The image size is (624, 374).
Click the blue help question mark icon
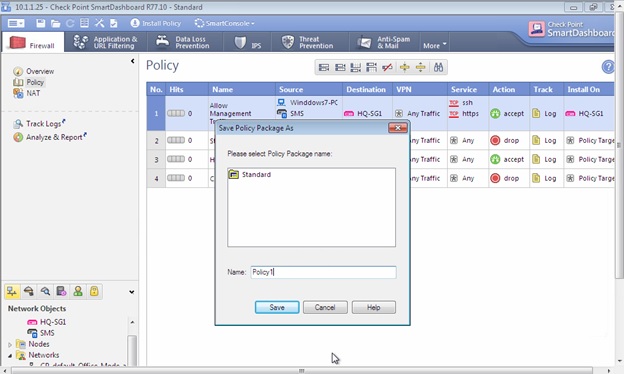coord(608,67)
